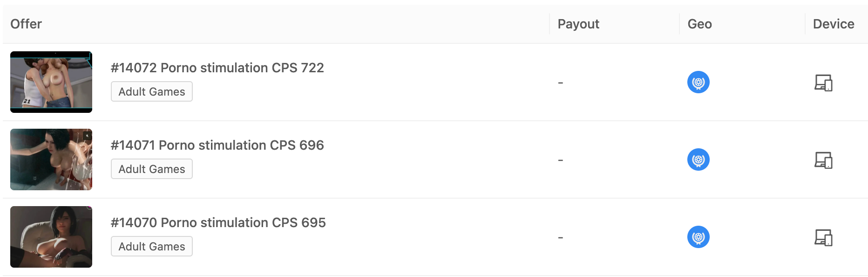Image resolution: width=868 pixels, height=277 pixels.
Task: Click the payout dash for offer #14072
Action: [x=561, y=83]
